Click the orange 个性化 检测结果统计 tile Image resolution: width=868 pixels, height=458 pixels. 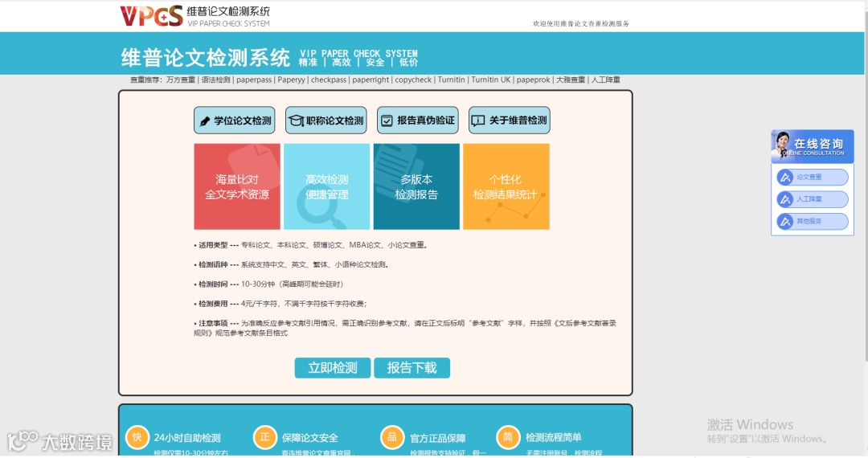tap(506, 186)
